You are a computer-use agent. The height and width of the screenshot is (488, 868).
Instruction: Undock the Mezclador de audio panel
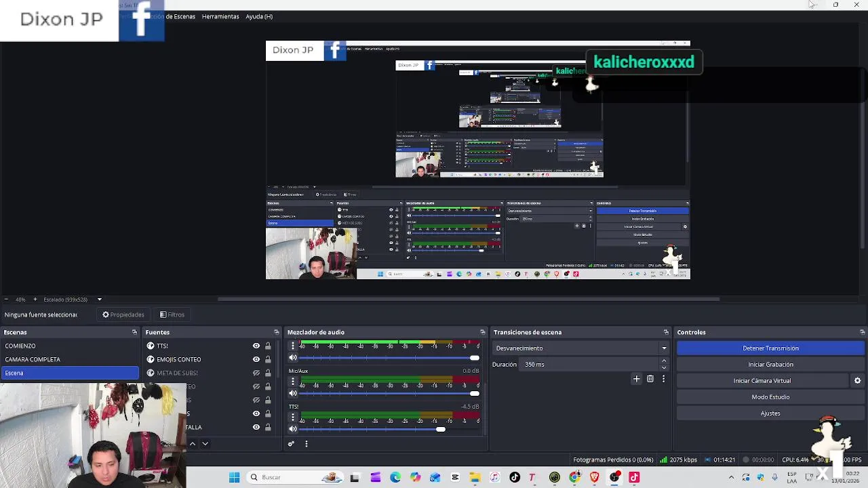tap(482, 332)
